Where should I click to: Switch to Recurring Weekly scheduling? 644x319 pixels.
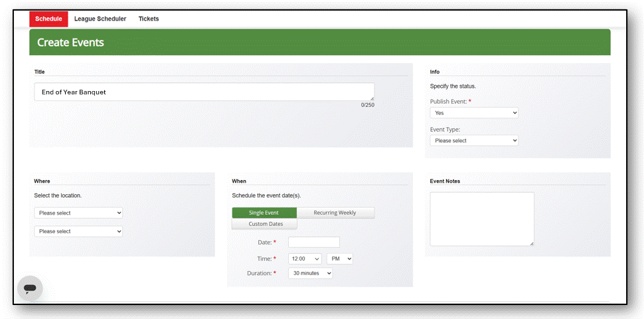pos(335,213)
